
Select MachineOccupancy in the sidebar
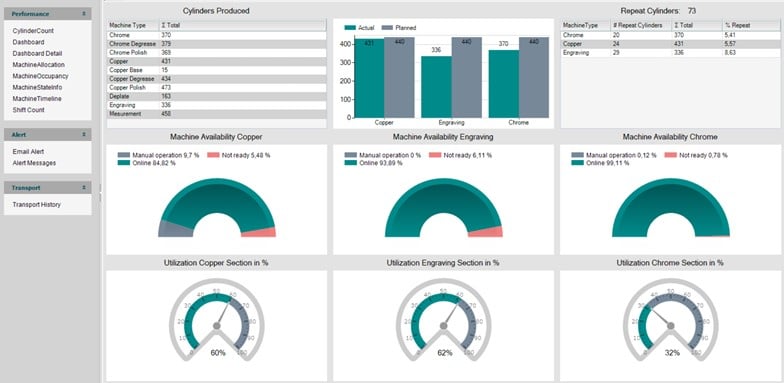[40, 76]
